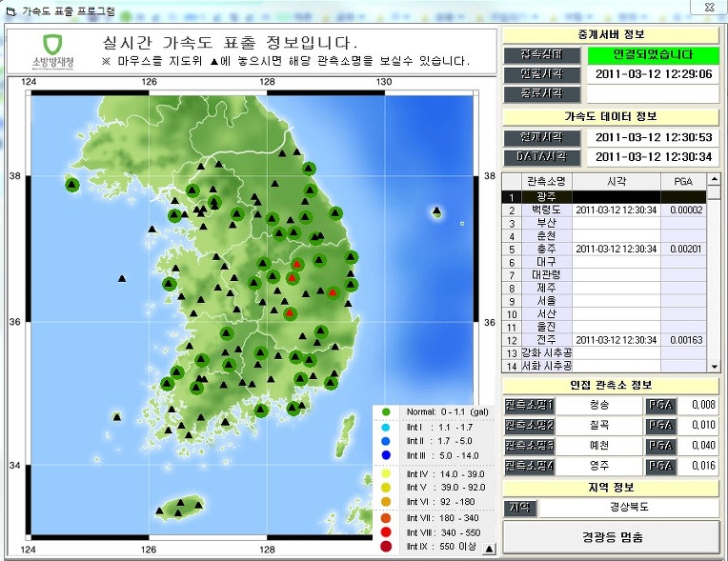Click the dark red Int IX legend dot
Viewport: 728px width, 561px height.
point(385,547)
